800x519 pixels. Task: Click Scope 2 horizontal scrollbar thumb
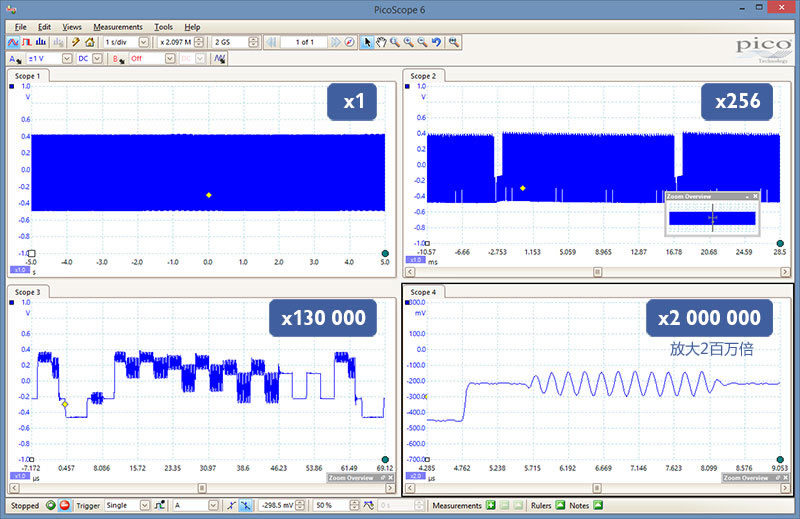tap(597, 272)
